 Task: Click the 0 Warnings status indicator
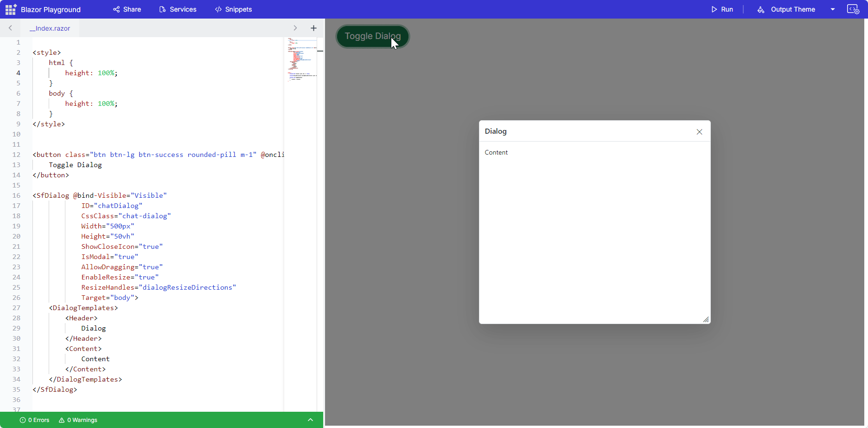[78, 420]
